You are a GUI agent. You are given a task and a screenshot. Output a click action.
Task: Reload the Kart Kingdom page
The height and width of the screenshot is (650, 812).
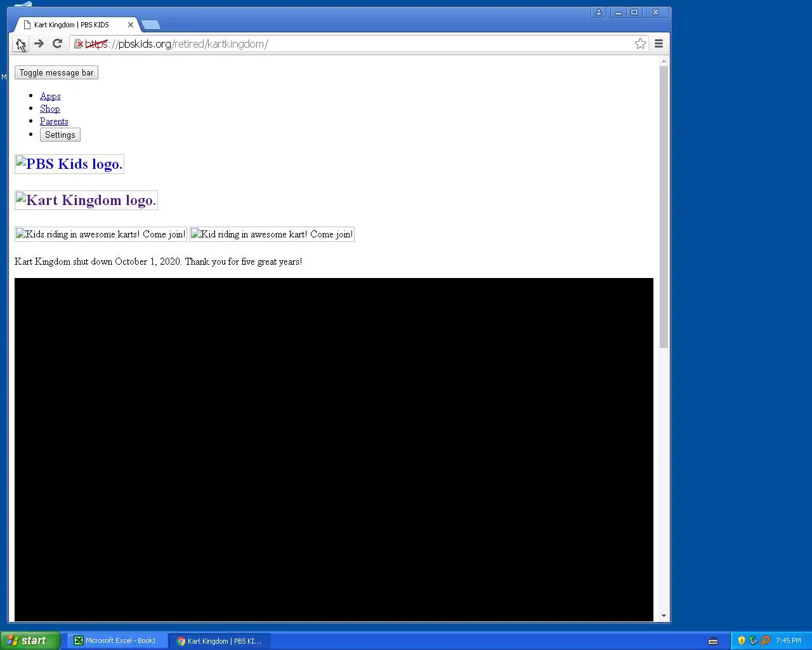click(57, 44)
